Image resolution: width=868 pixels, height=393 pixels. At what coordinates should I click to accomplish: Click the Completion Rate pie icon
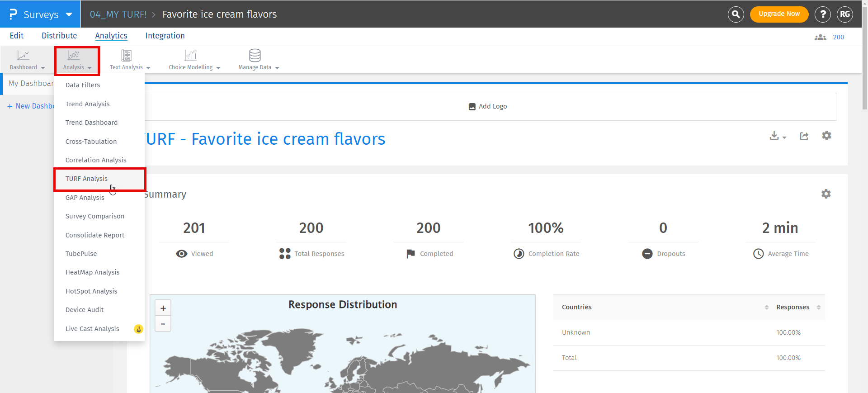(x=519, y=254)
